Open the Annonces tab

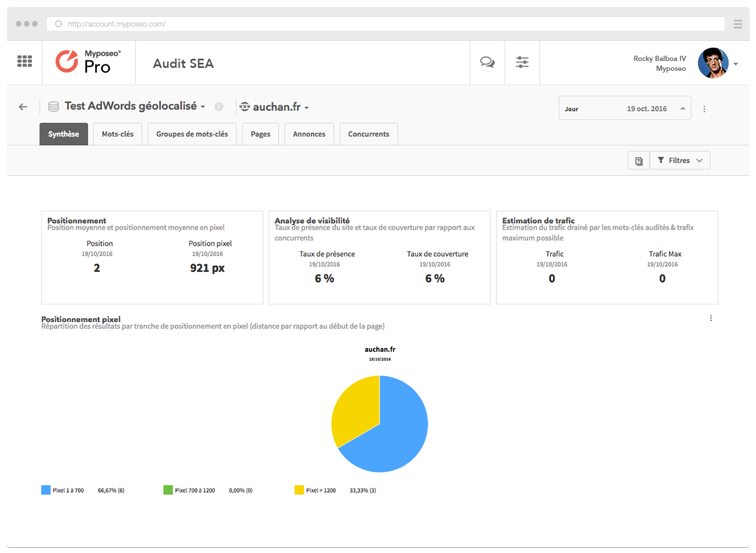coord(309,134)
